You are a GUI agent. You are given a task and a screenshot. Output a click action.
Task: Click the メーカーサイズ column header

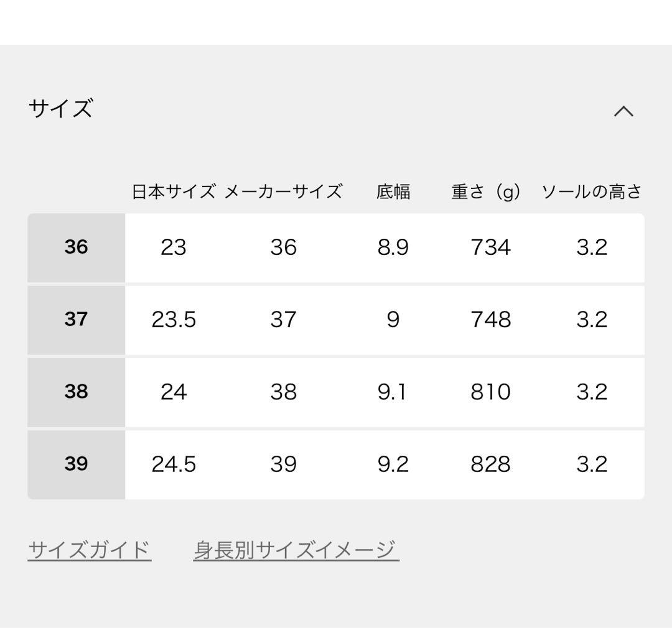[284, 192]
